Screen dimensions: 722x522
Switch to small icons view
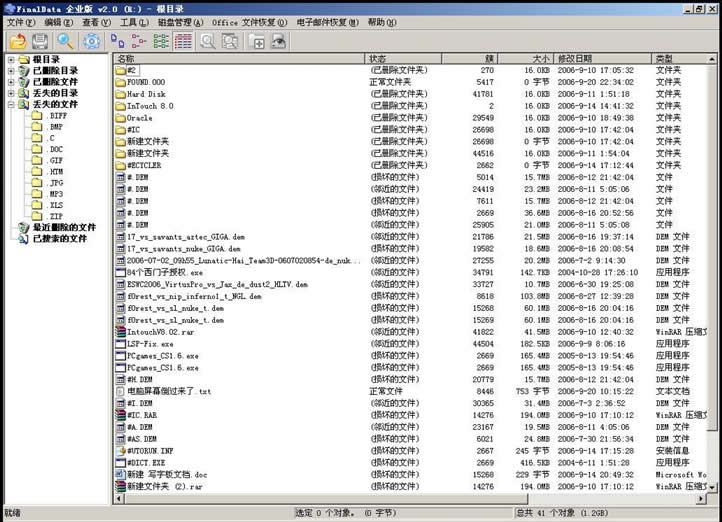(139, 41)
